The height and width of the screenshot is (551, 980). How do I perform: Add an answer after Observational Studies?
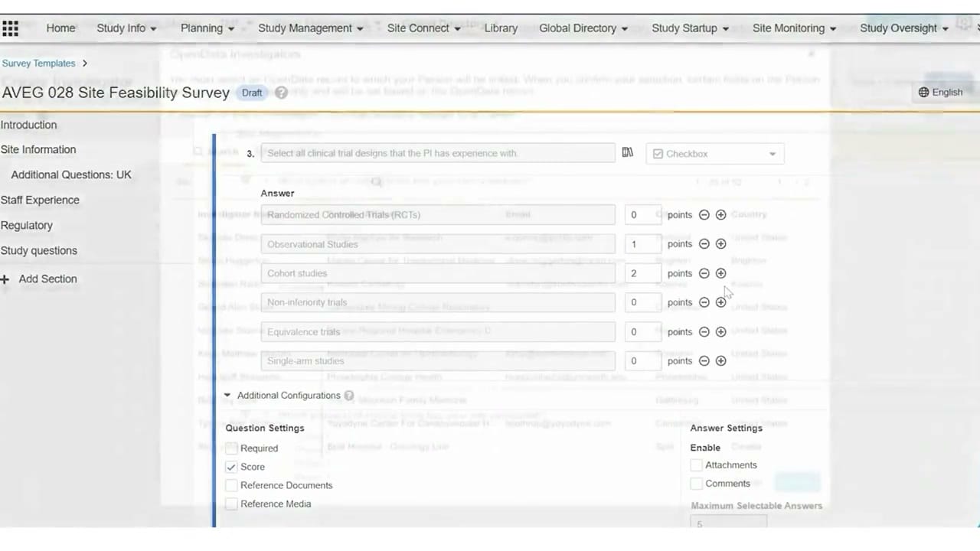click(x=720, y=244)
